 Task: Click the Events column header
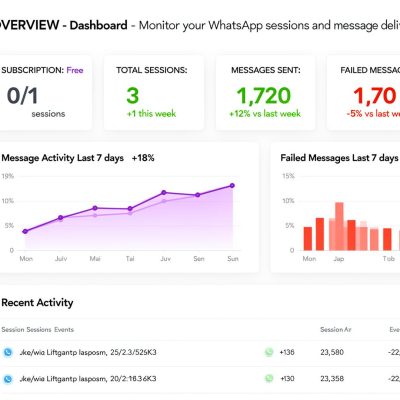64,329
